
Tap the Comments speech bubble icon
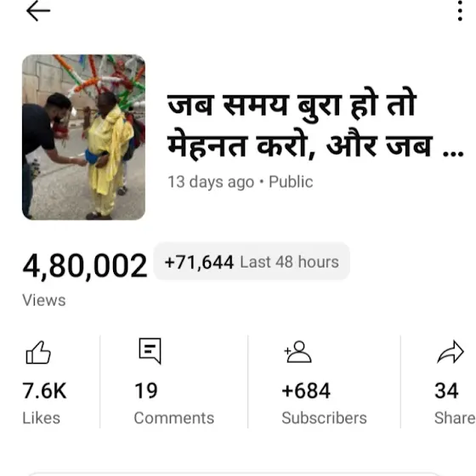coord(150,350)
